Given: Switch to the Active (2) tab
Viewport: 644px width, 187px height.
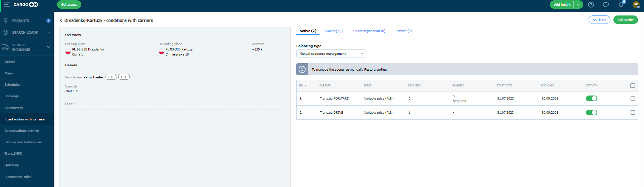Looking at the screenshot, I should pos(308,31).
